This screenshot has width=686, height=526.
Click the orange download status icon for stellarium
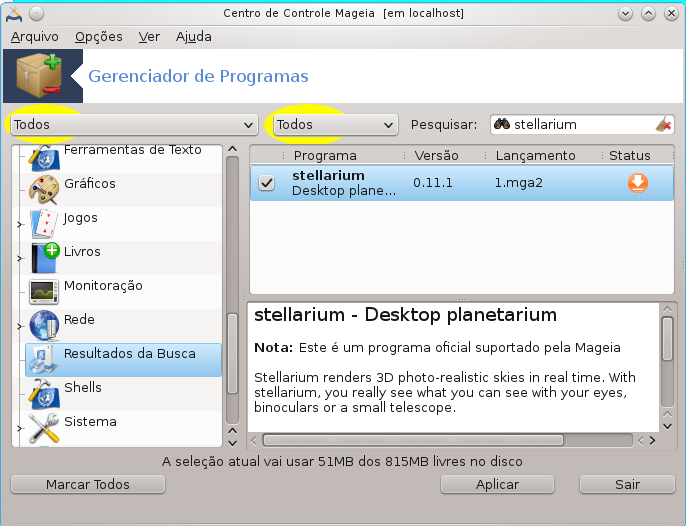(x=638, y=183)
